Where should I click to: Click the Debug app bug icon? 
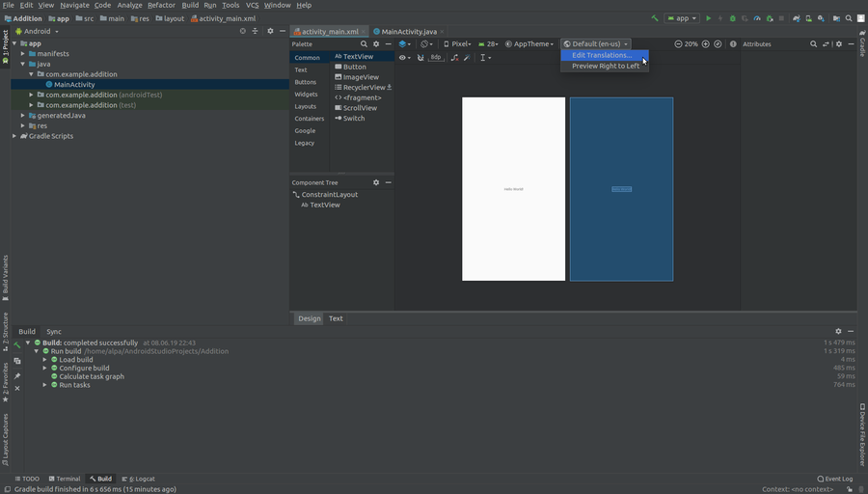pos(732,18)
